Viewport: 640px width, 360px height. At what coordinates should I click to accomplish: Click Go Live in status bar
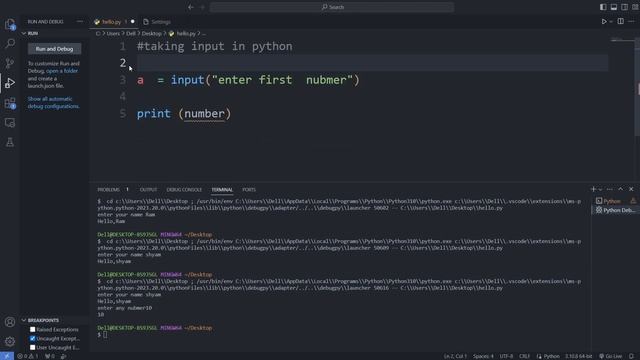point(611,356)
